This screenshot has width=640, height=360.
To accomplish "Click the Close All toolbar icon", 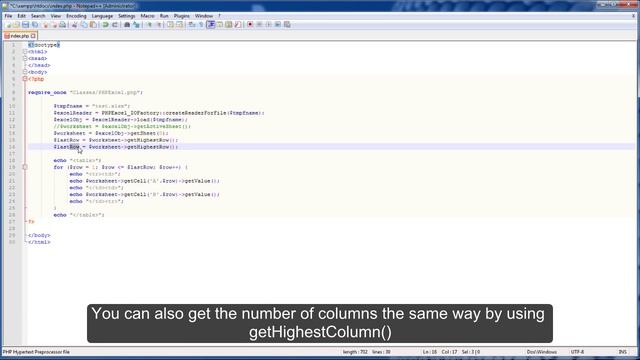I will coord(54,24).
